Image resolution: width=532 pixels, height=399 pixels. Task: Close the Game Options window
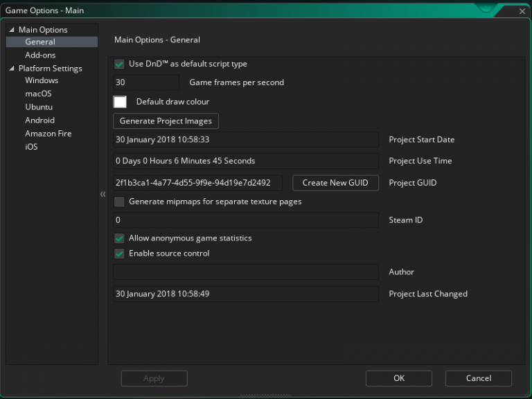[x=522, y=11]
